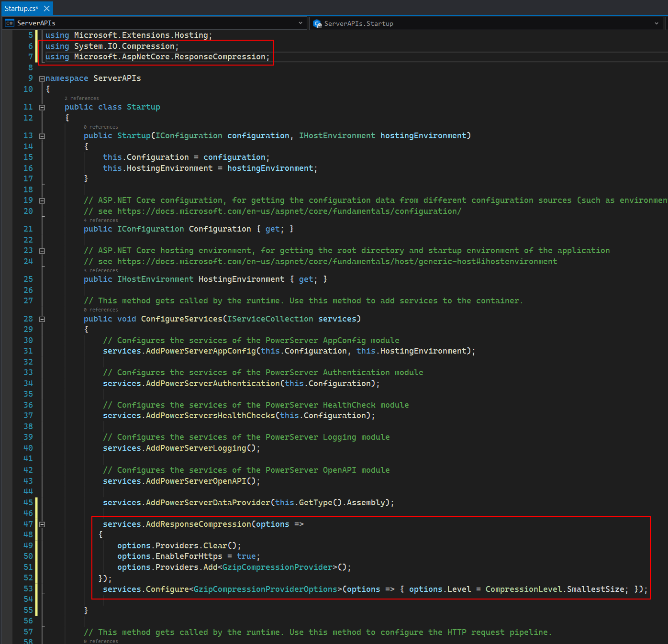The height and width of the screenshot is (644, 668).
Task: Collapse the ASP.NET Core configuration comment block
Action: point(42,200)
